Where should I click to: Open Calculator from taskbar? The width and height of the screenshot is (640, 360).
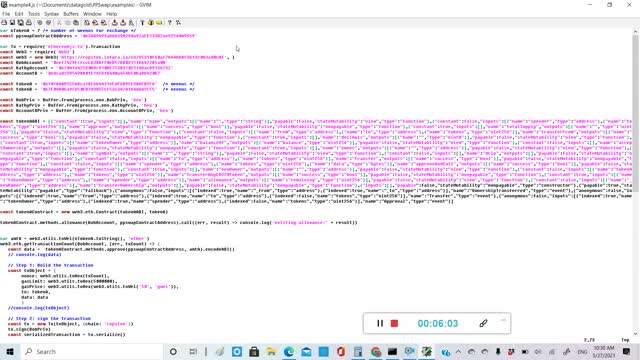pyautogui.click(x=358, y=351)
